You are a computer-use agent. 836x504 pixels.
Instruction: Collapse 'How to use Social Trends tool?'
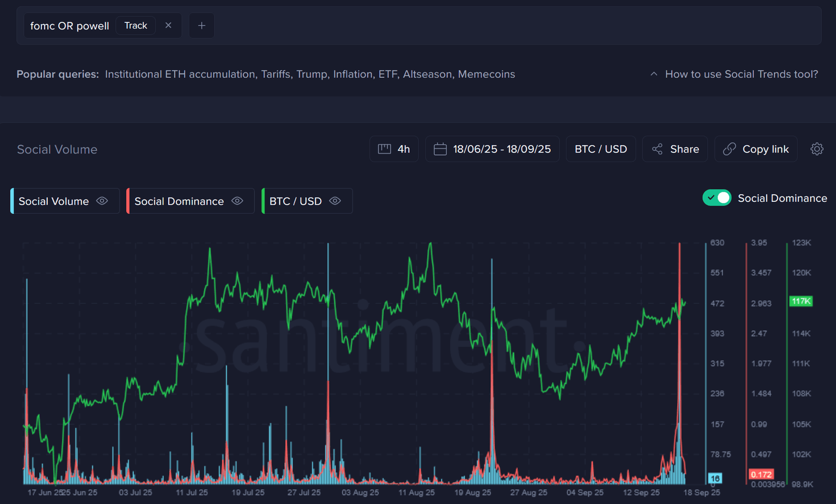pos(654,74)
